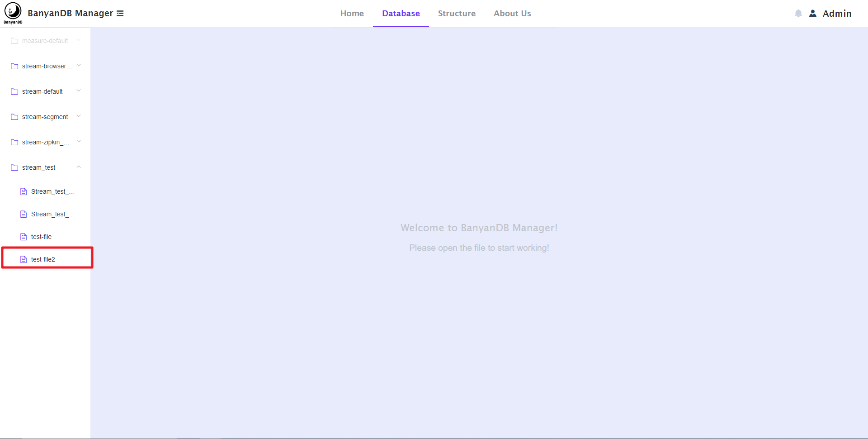This screenshot has width=868, height=439.
Task: Click the measure-default folder icon
Action: pyautogui.click(x=14, y=41)
